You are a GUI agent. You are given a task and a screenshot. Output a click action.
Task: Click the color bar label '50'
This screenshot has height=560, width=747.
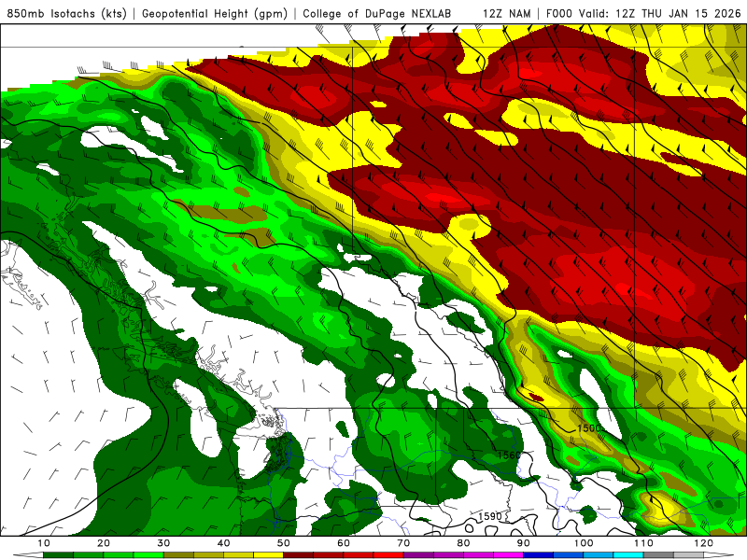tap(284, 543)
